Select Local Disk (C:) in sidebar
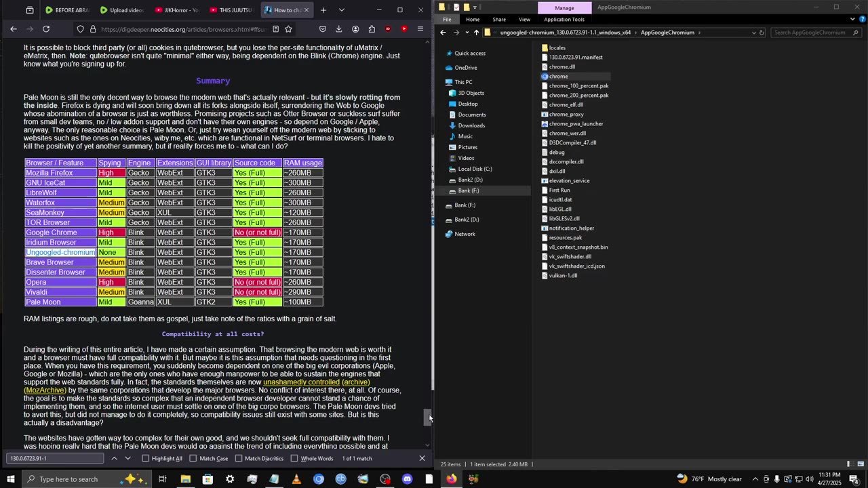Viewport: 868px width, 488px height. [475, 169]
